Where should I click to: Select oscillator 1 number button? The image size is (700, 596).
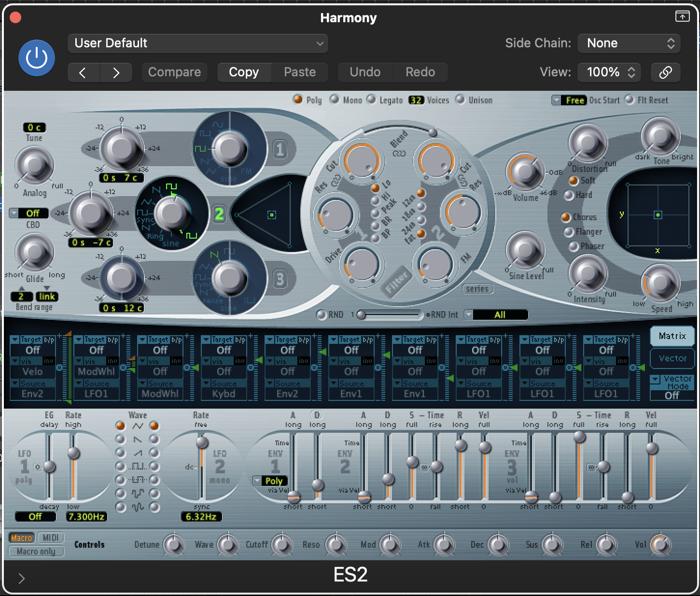pos(280,150)
